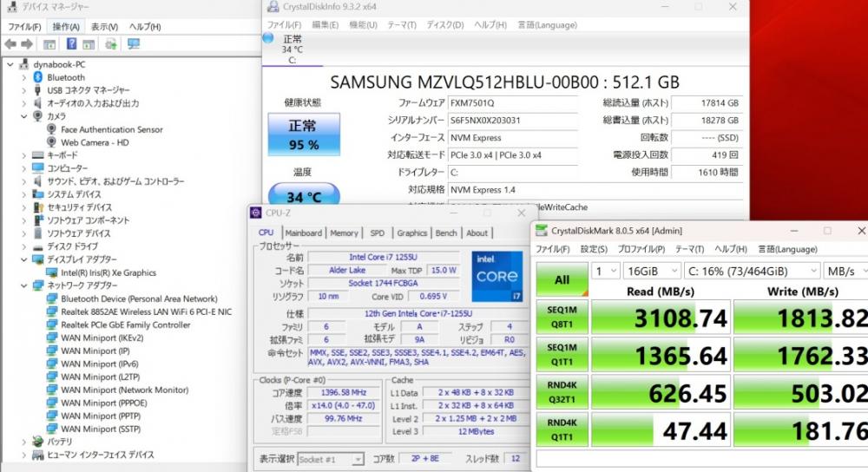
Task: Open Device Manager 操作(A) menu
Action: tap(66, 27)
